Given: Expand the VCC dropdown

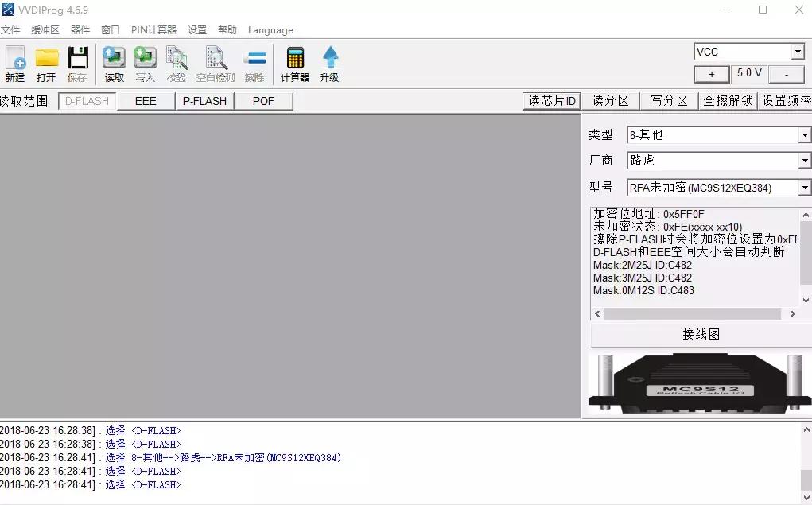Looking at the screenshot, I should 798,51.
